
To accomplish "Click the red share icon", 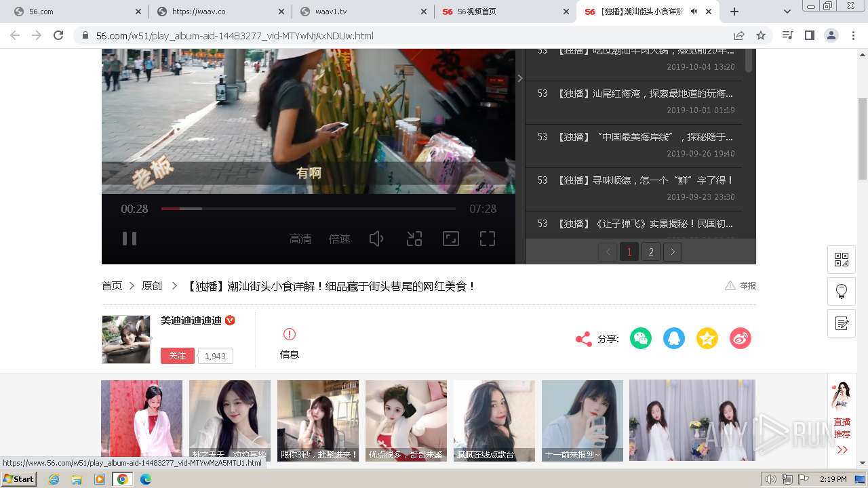I will coord(583,339).
